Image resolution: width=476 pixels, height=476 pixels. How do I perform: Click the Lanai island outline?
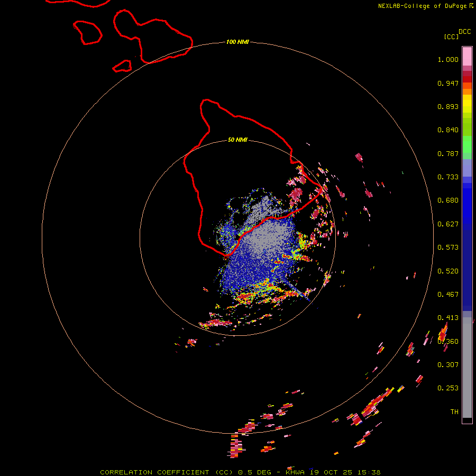click(87, 32)
